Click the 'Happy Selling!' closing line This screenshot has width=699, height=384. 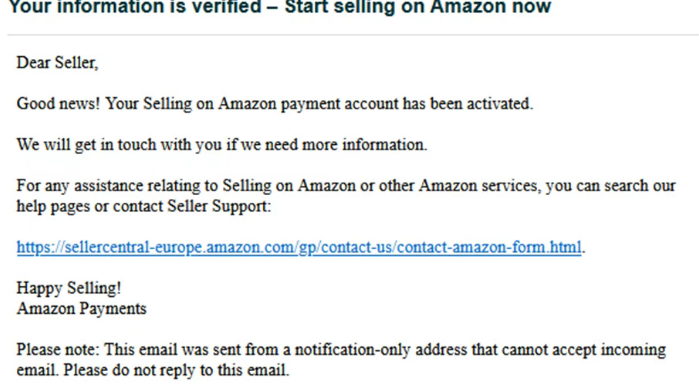(69, 288)
